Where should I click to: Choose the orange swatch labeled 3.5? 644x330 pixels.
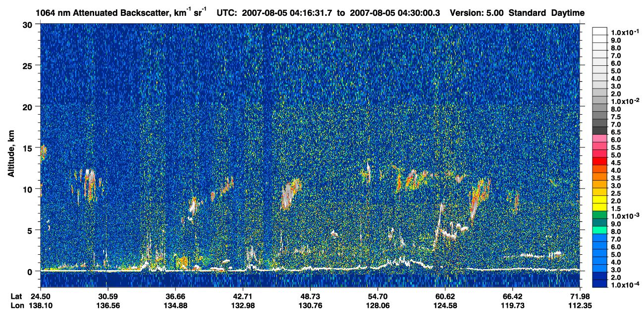pos(599,177)
